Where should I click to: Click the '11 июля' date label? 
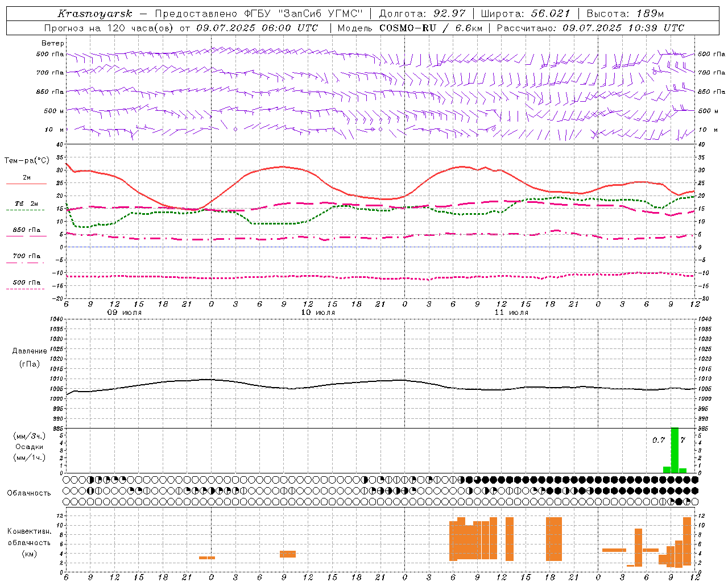[x=511, y=313]
